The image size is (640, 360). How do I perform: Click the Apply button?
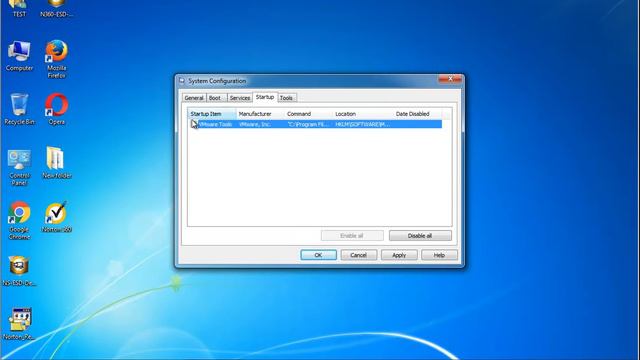pos(399,255)
